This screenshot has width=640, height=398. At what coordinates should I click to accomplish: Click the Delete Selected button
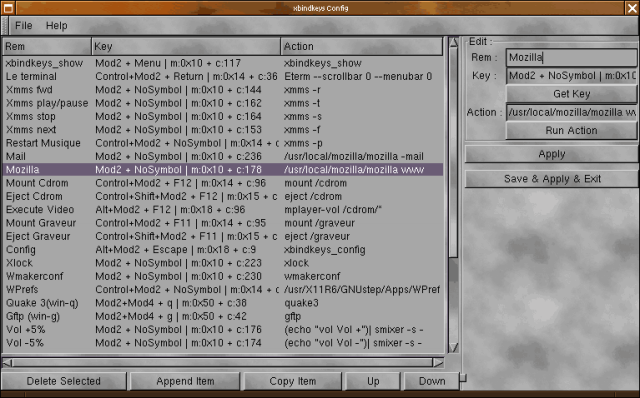coord(64,381)
